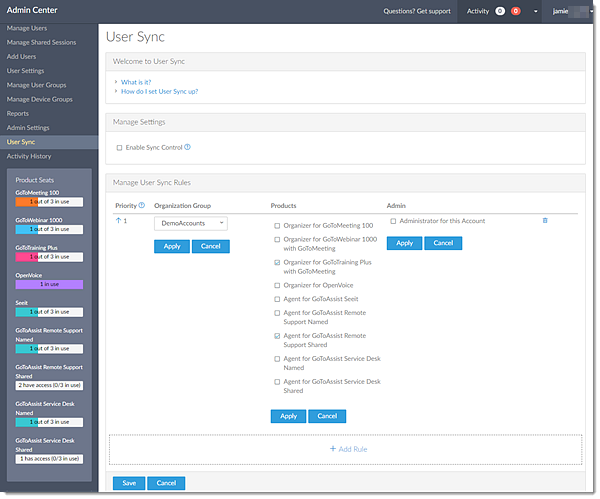Viewport: 600px width, 499px height.
Task: Click the SeeIt seats usage bar
Action: coord(49,312)
